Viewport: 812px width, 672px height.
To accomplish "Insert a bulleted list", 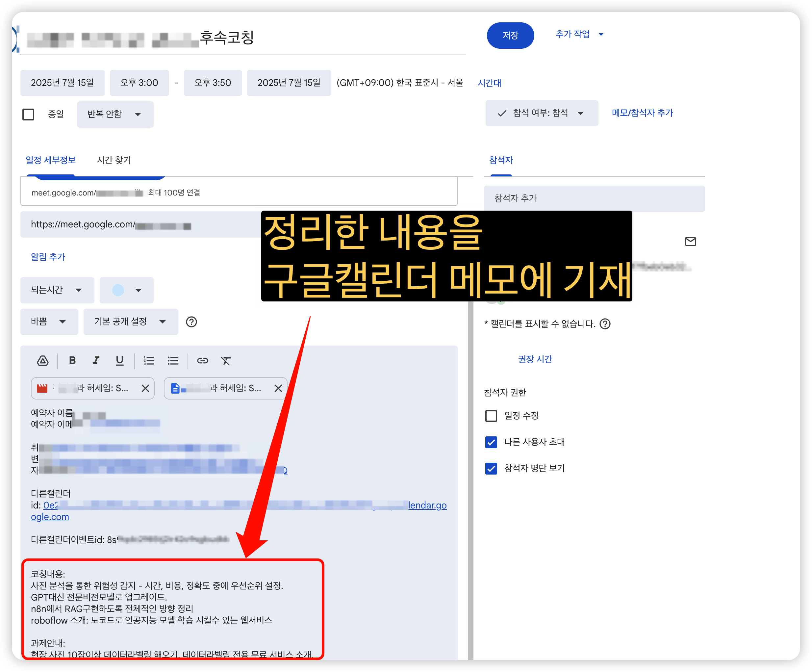I will [173, 361].
